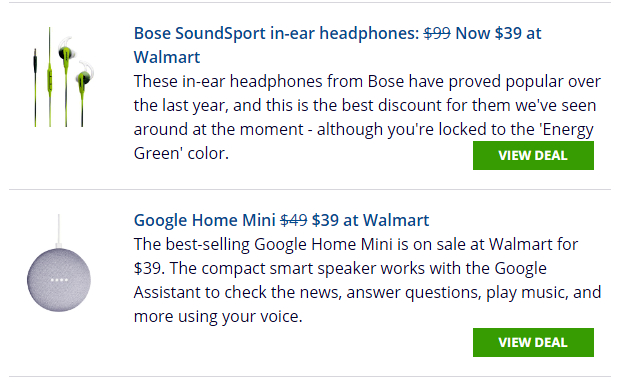Click the divider line between the two deals
The width and height of the screenshot is (620, 382).
coord(310,189)
